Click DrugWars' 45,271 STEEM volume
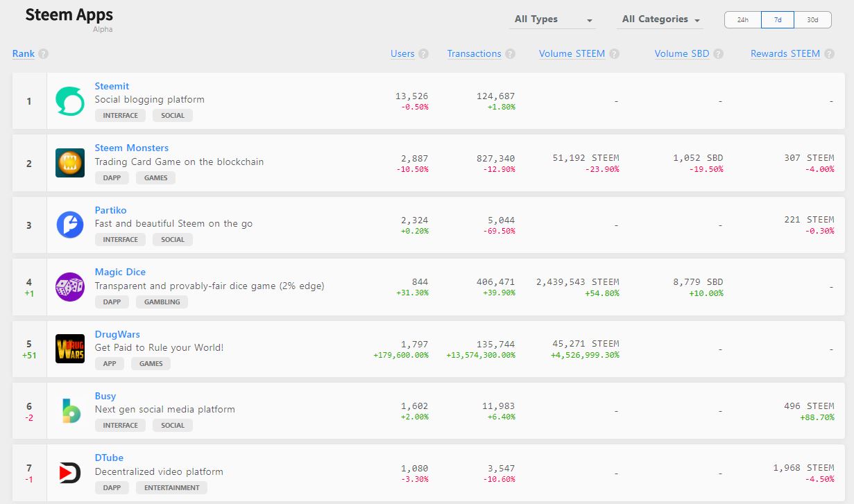This screenshot has width=854, height=504. (x=586, y=344)
